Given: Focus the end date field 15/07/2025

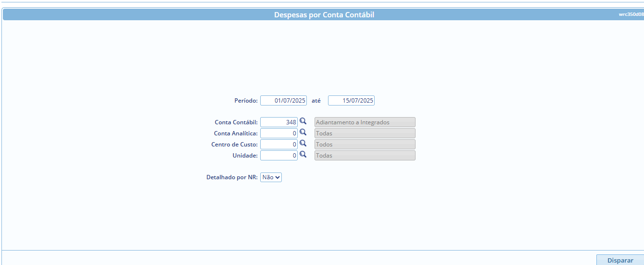Looking at the screenshot, I should coord(351,101).
